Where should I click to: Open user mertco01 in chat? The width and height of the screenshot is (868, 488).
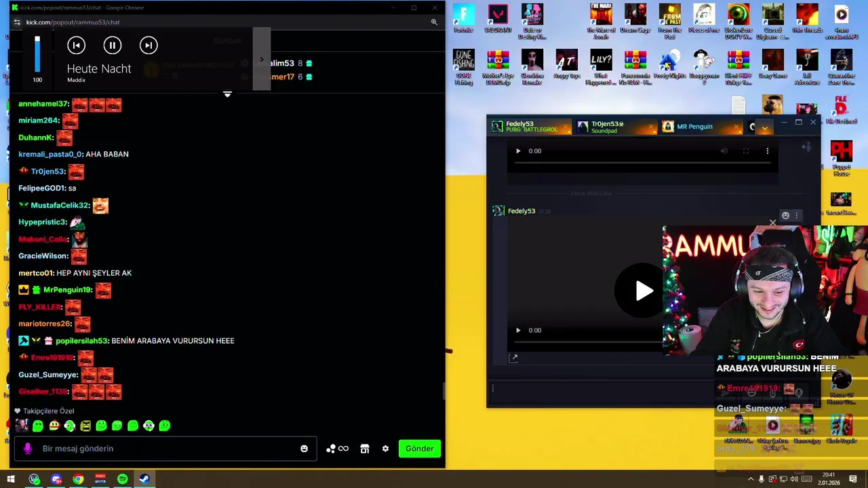pyautogui.click(x=35, y=273)
